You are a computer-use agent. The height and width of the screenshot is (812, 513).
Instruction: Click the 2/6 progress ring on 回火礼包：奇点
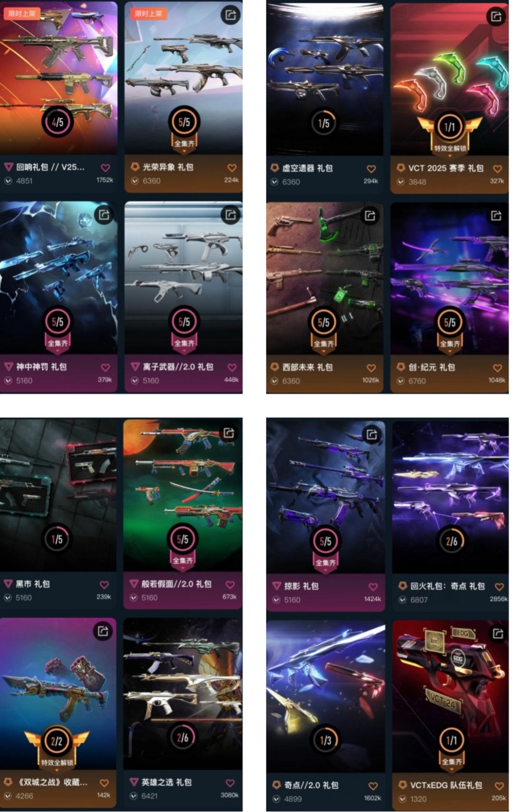451,541
